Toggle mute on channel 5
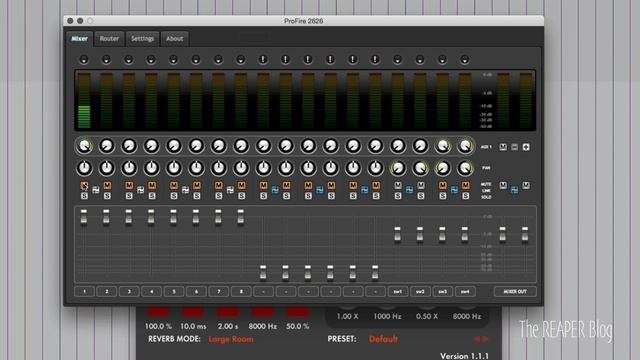This screenshot has height=360, width=640. tap(174, 186)
